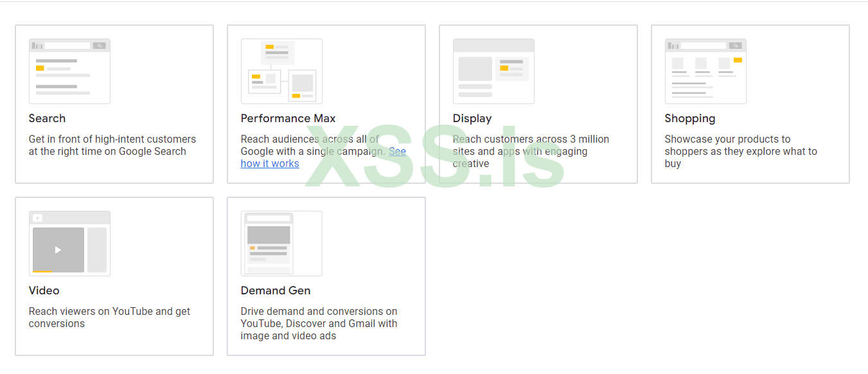
Task: Pick the Demand Gen heading
Action: coord(276,290)
